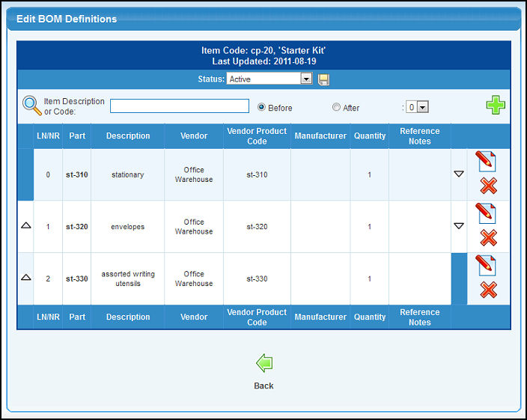Click the top Description column header

[128, 136]
